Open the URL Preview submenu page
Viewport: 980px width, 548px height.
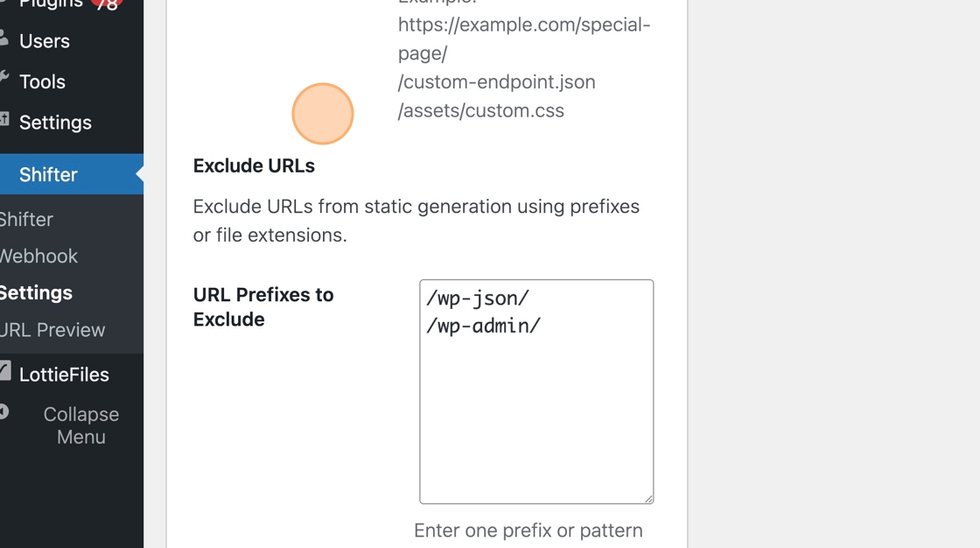(x=52, y=330)
